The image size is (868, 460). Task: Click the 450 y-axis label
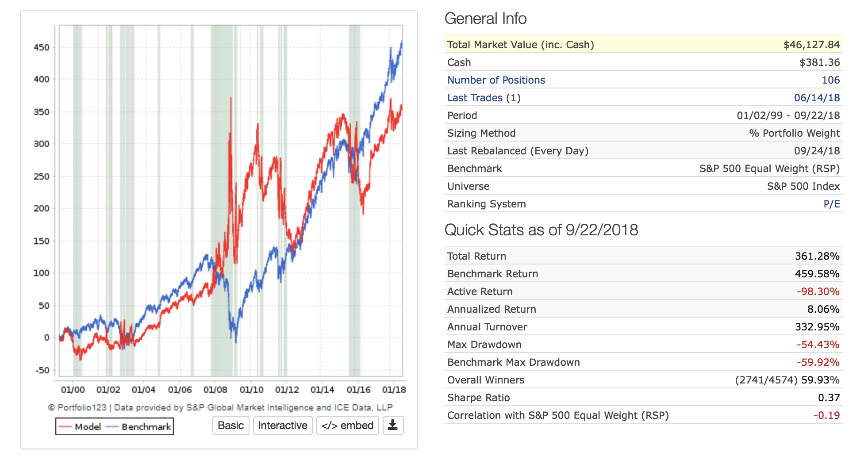[x=42, y=47]
